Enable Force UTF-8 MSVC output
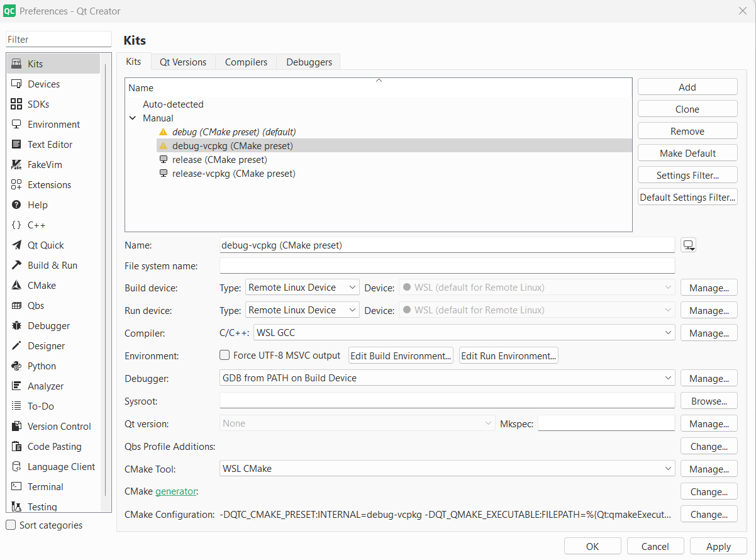 [x=225, y=356]
